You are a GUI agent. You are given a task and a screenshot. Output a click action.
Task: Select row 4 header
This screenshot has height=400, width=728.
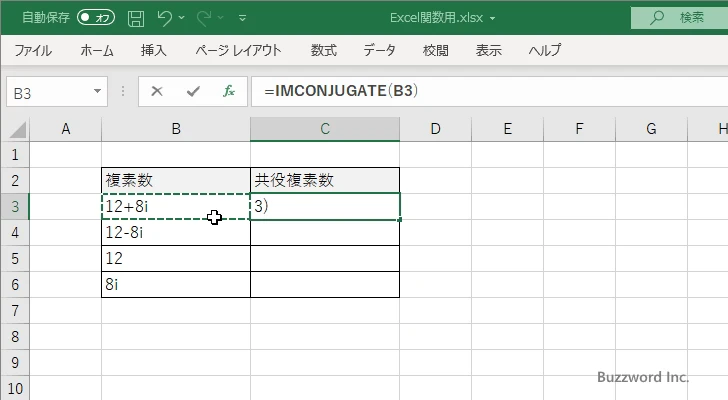(15, 232)
